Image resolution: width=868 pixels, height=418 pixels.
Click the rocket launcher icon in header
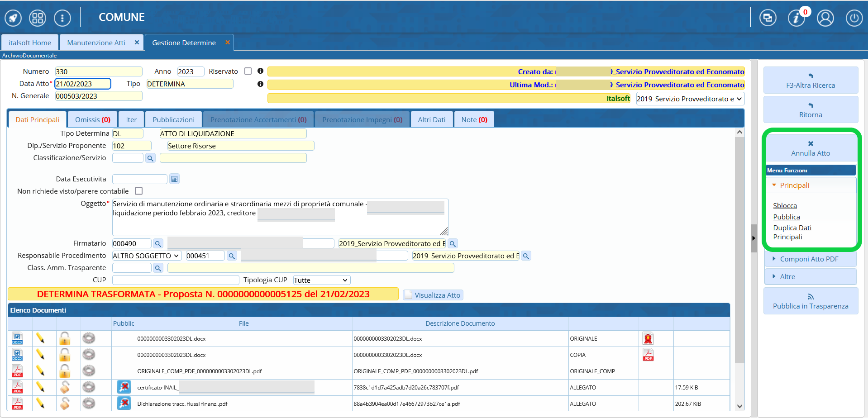coord(13,18)
